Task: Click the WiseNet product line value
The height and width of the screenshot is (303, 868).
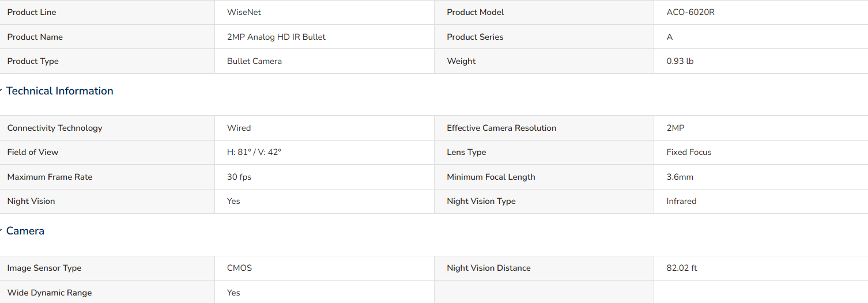Action: coord(244,12)
